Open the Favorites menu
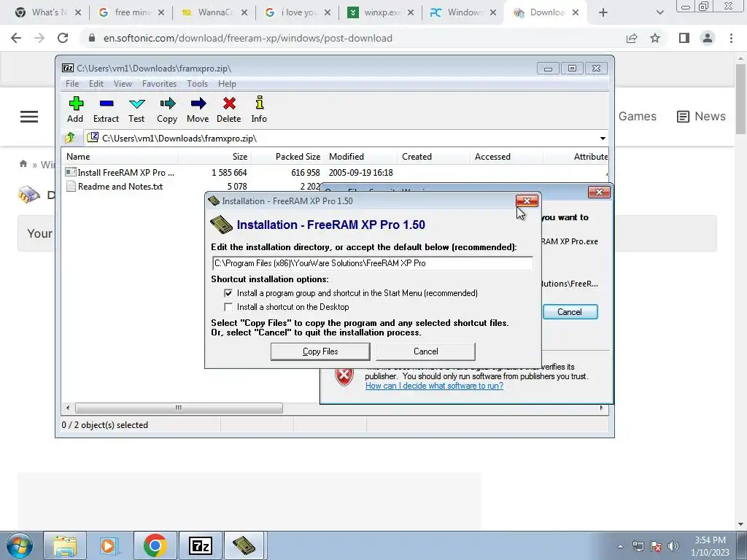Image resolution: width=747 pixels, height=560 pixels. click(x=159, y=83)
